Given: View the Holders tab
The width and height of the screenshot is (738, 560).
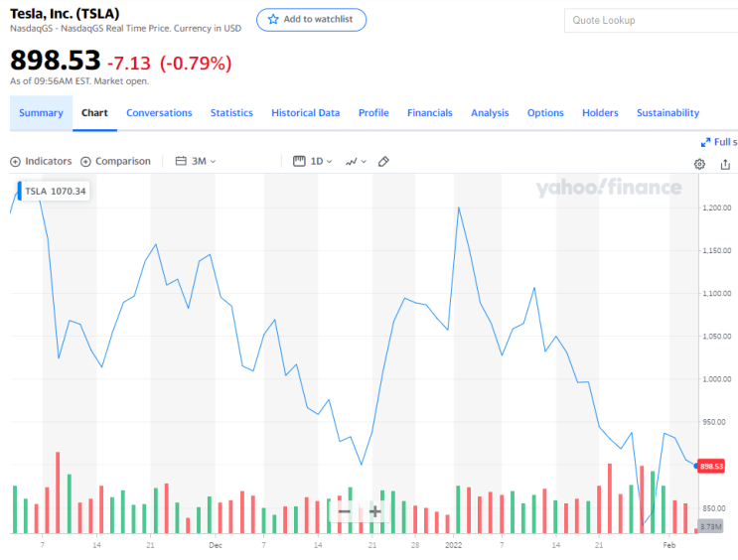Looking at the screenshot, I should pyautogui.click(x=600, y=113).
